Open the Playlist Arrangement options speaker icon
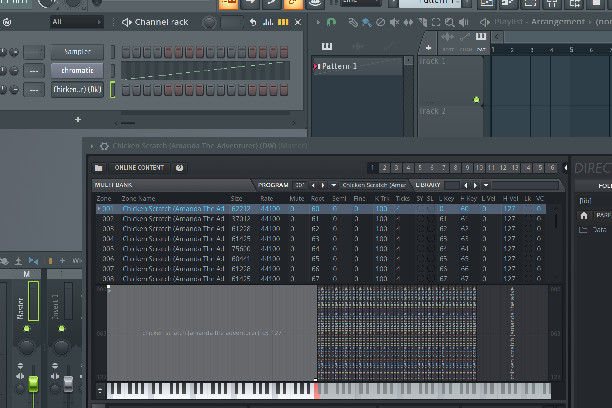 tap(484, 22)
